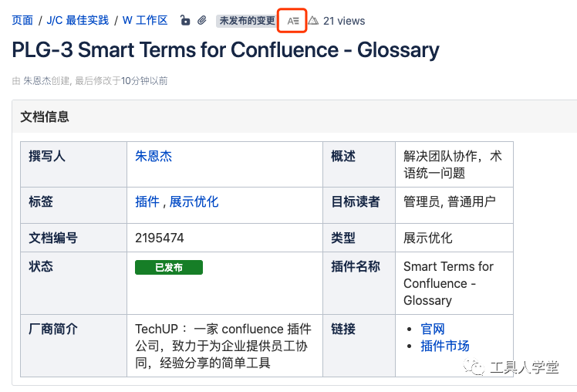
Task: Navigate to W 工作区 breadcrumb
Action: (145, 20)
